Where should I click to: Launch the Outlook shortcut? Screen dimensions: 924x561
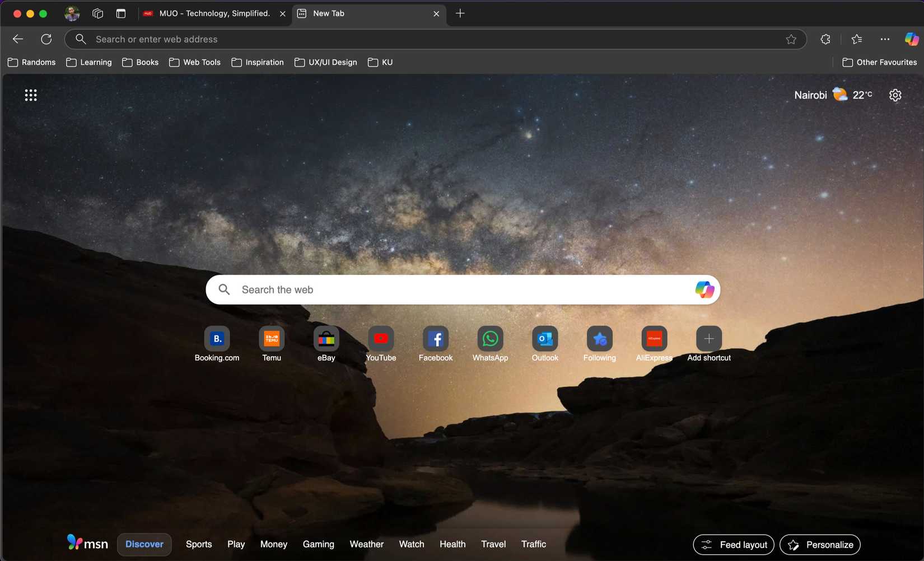(544, 338)
